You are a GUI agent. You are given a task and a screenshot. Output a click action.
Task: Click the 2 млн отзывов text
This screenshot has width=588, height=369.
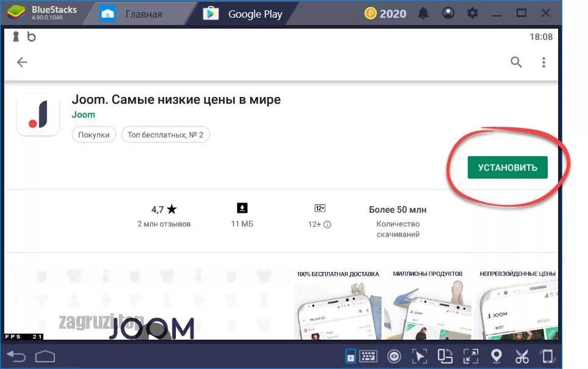tap(164, 224)
